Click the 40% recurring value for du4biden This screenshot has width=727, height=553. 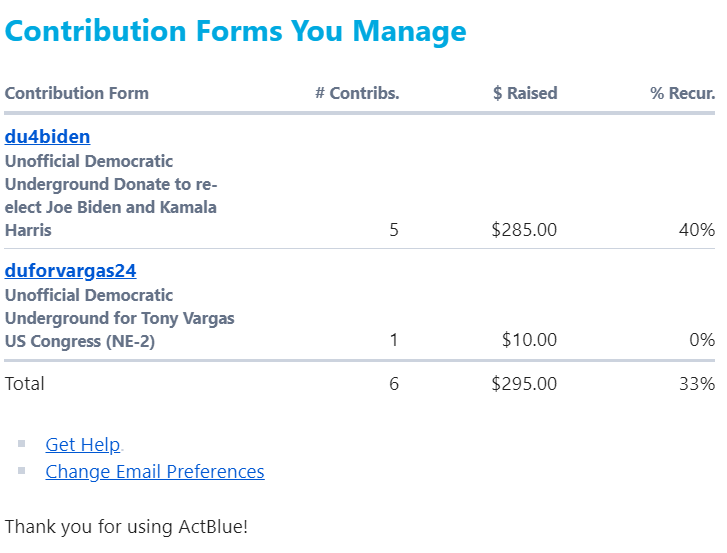coord(696,230)
